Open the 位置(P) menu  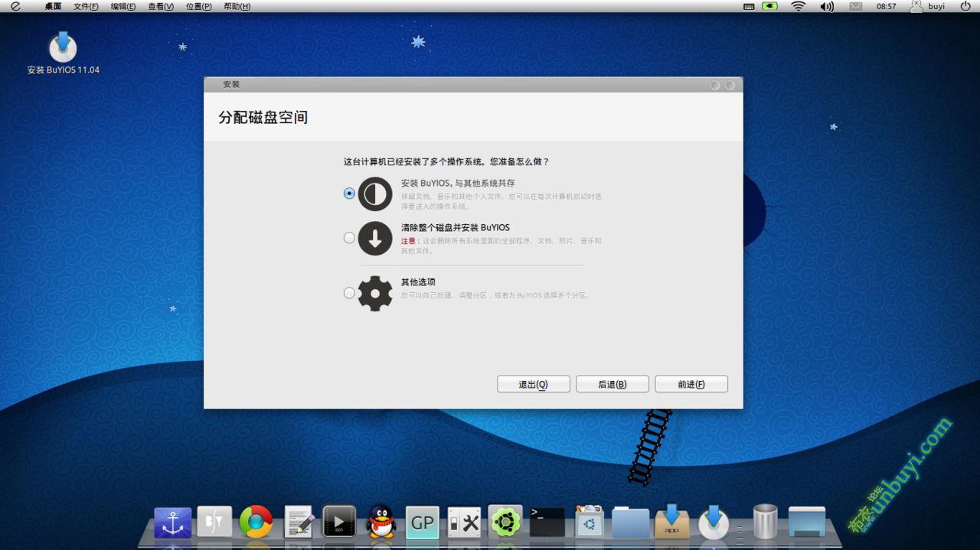click(x=198, y=6)
